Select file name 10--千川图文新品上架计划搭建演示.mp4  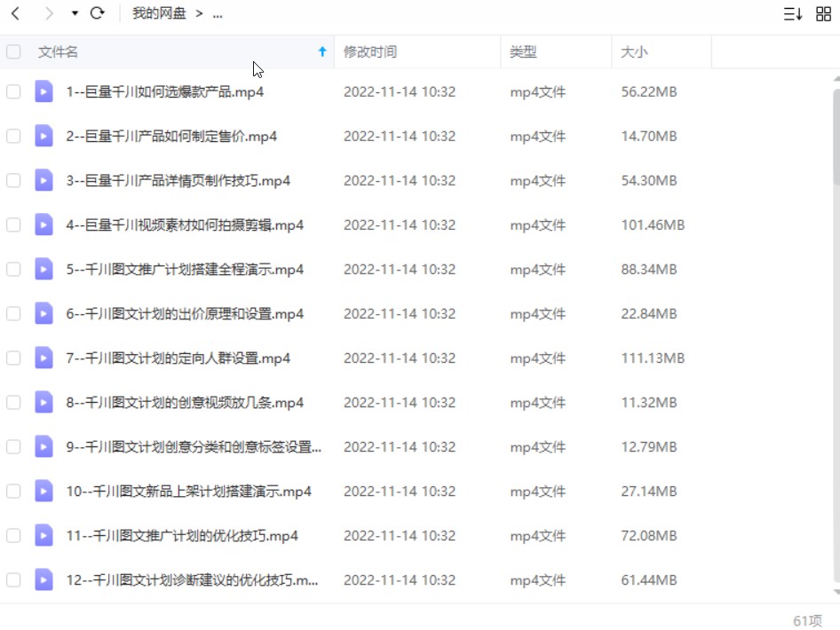[188, 492]
